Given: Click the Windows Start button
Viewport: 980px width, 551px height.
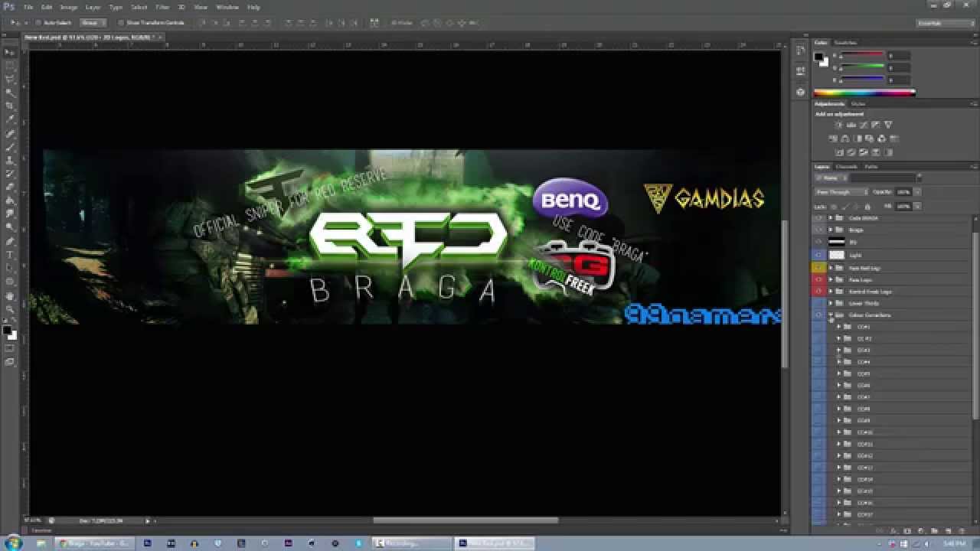Looking at the screenshot, I should [x=15, y=543].
